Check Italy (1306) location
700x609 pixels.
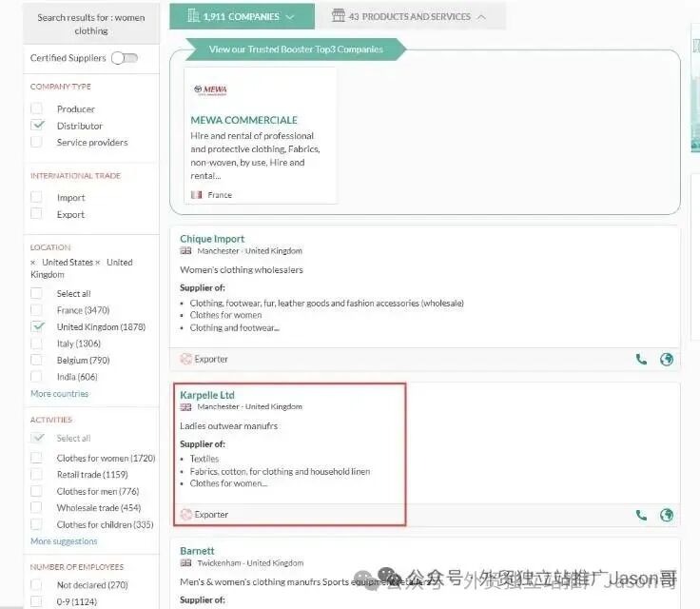36,344
